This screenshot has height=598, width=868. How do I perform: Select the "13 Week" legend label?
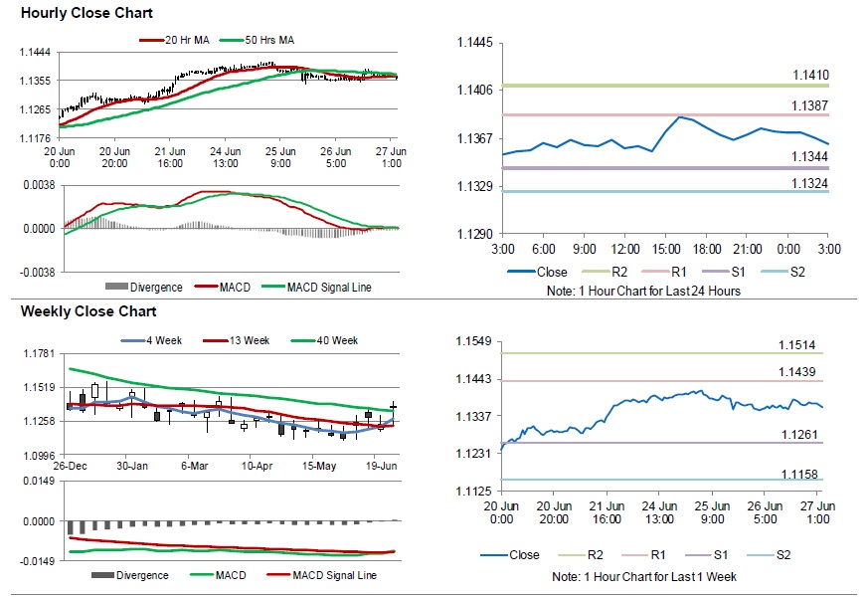click(x=250, y=341)
